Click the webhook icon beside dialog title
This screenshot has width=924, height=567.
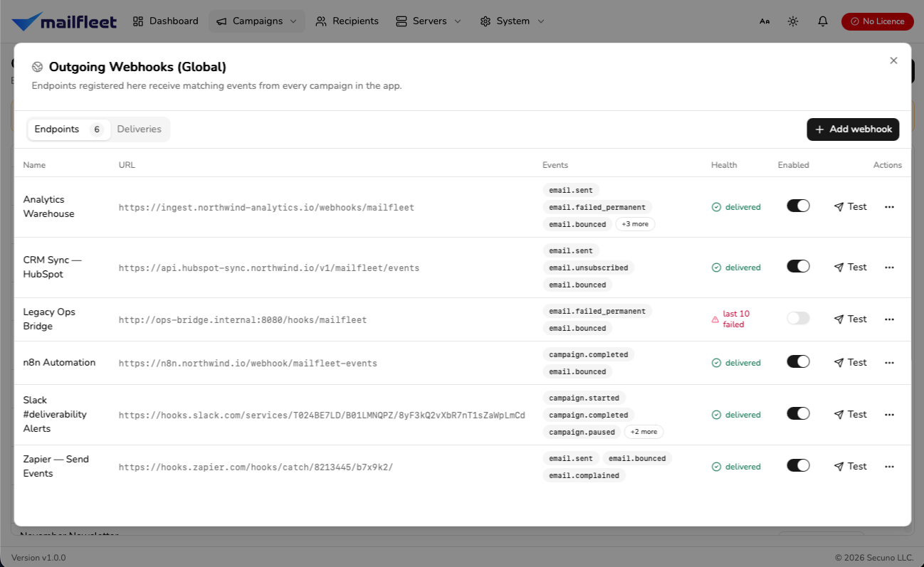click(x=38, y=67)
